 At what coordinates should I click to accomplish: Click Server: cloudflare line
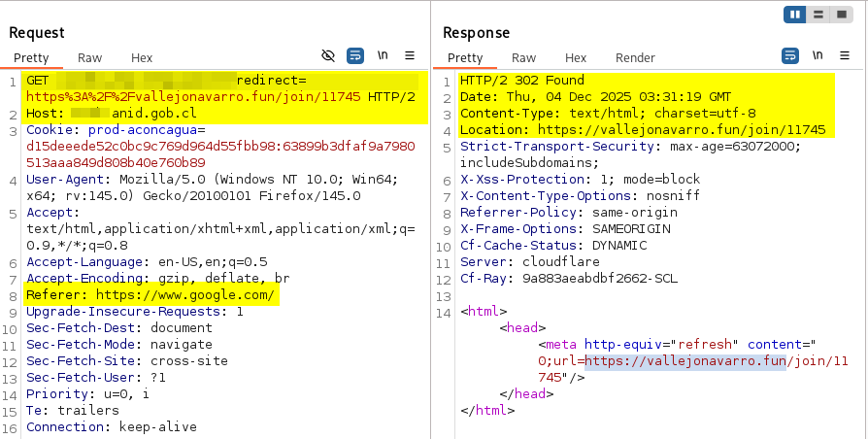point(530,262)
